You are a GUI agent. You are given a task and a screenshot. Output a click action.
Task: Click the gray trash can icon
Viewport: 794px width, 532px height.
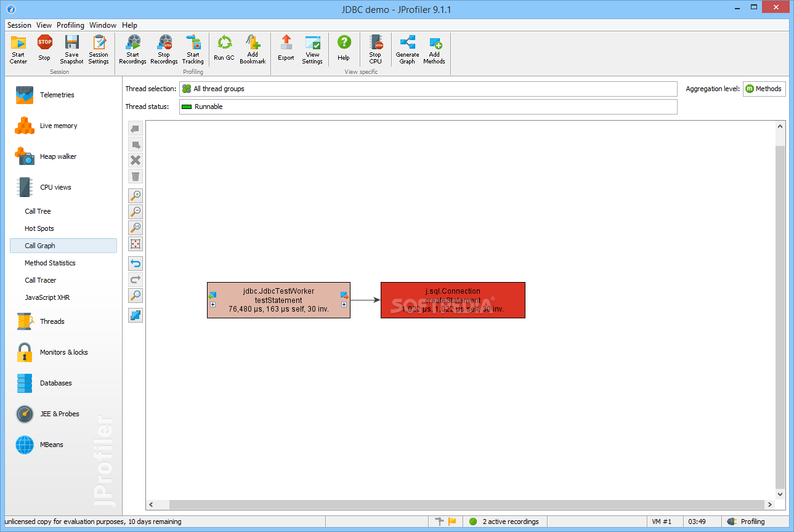pyautogui.click(x=136, y=176)
